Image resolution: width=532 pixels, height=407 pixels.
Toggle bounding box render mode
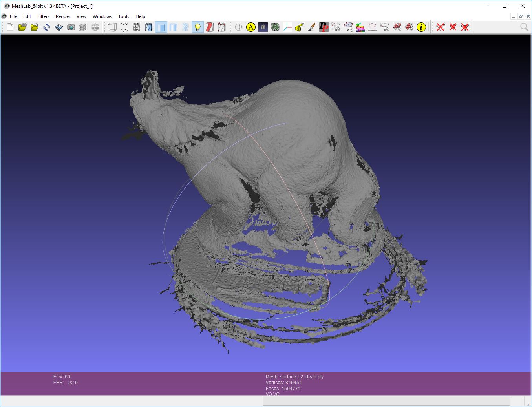tap(112, 27)
